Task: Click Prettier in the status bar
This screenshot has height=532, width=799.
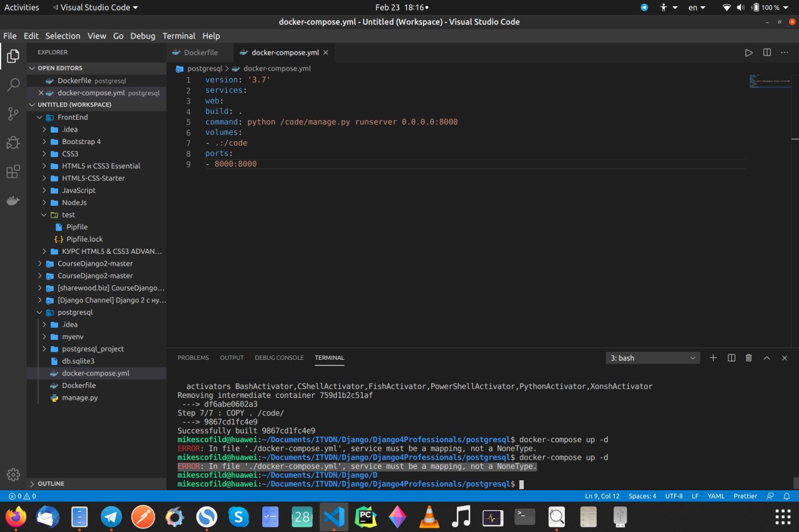Action: 745,496
